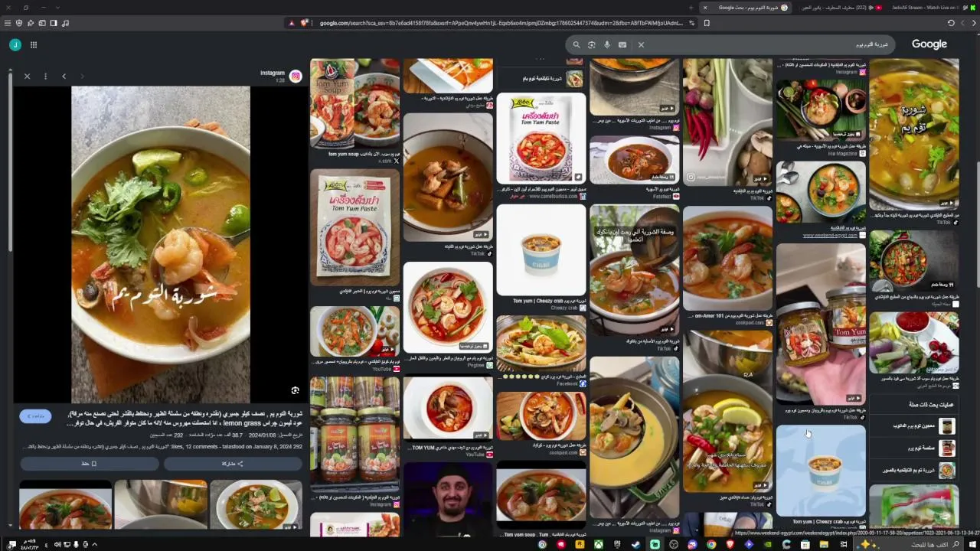Open the Cheezy crab cup product image

click(x=541, y=250)
